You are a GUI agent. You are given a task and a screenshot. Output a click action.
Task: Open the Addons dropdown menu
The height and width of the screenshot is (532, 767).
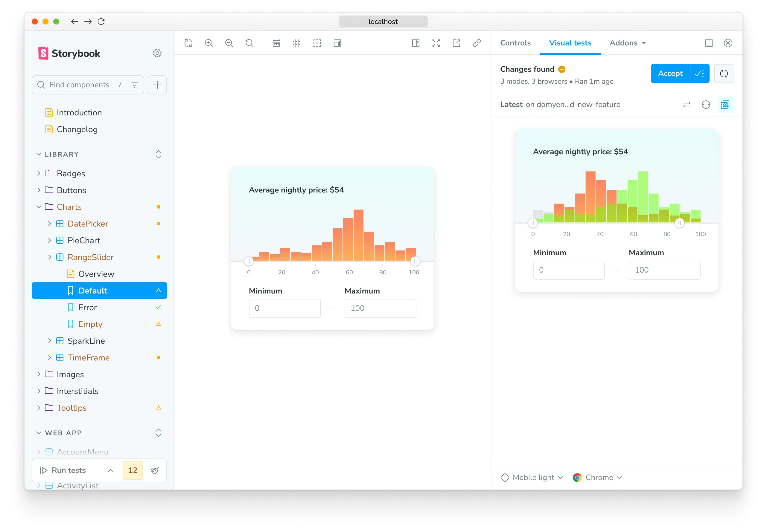click(627, 43)
